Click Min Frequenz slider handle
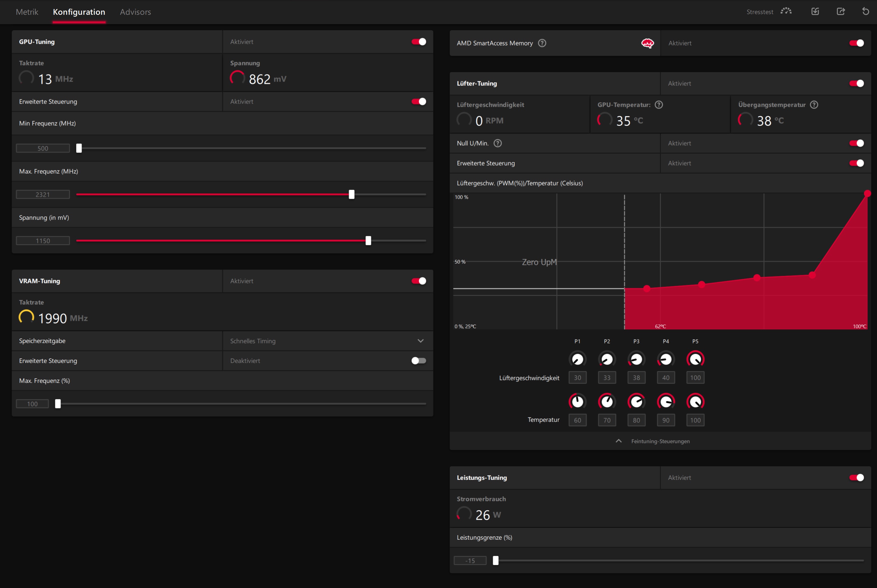 point(79,148)
